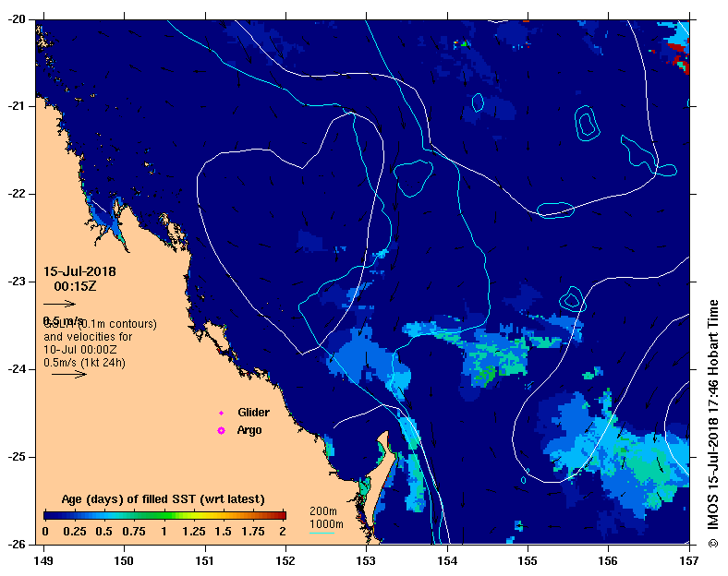Click the '0.5m/s (1kt 24h)' scale text
This screenshot has height=576, width=728.
[84, 362]
